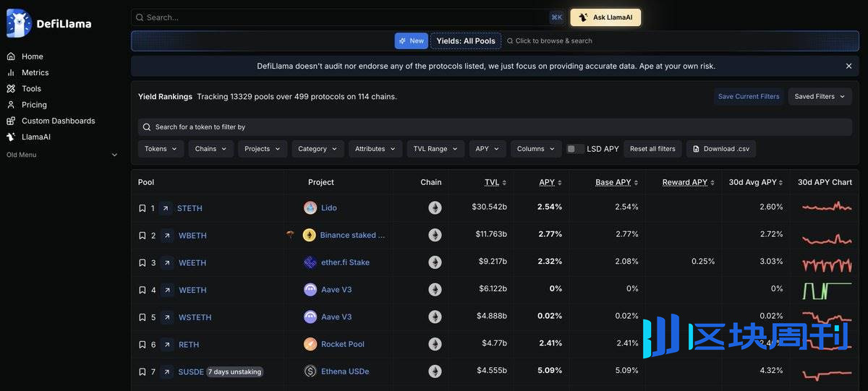The image size is (868, 391).
Task: Expand the Old Menu section
Action: [114, 155]
